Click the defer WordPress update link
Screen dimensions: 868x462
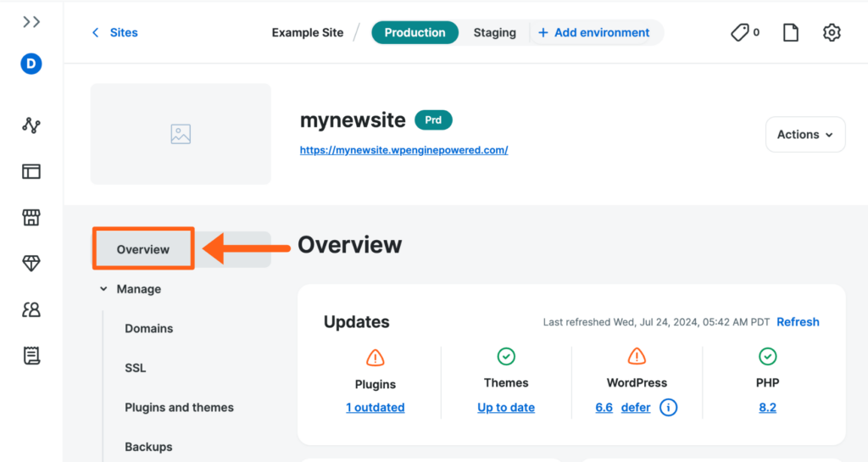[636, 408]
